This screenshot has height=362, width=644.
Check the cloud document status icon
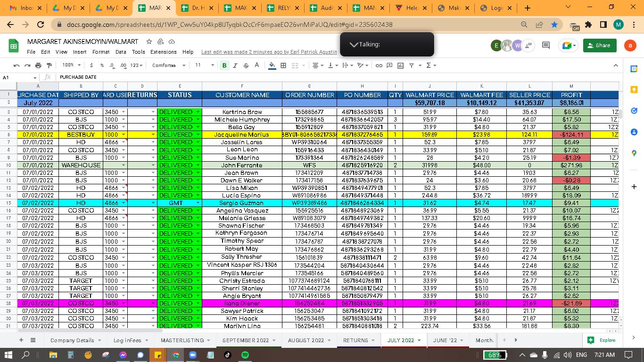pyautogui.click(x=172, y=42)
